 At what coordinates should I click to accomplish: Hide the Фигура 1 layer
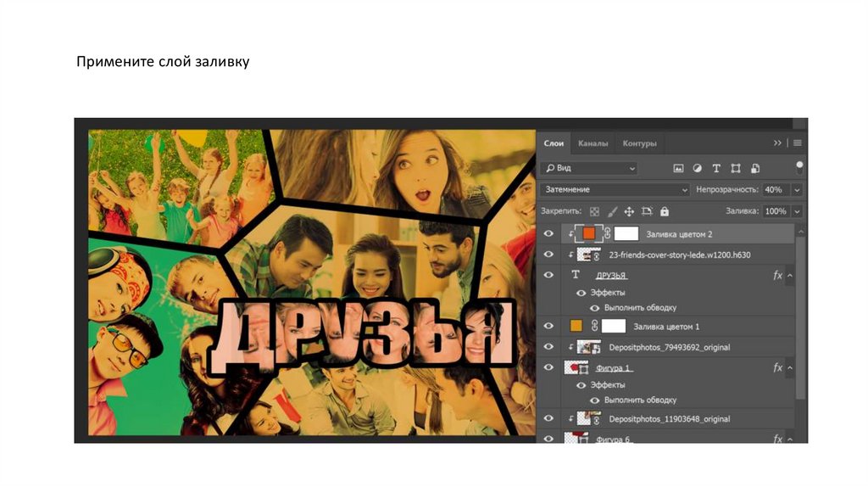548,368
